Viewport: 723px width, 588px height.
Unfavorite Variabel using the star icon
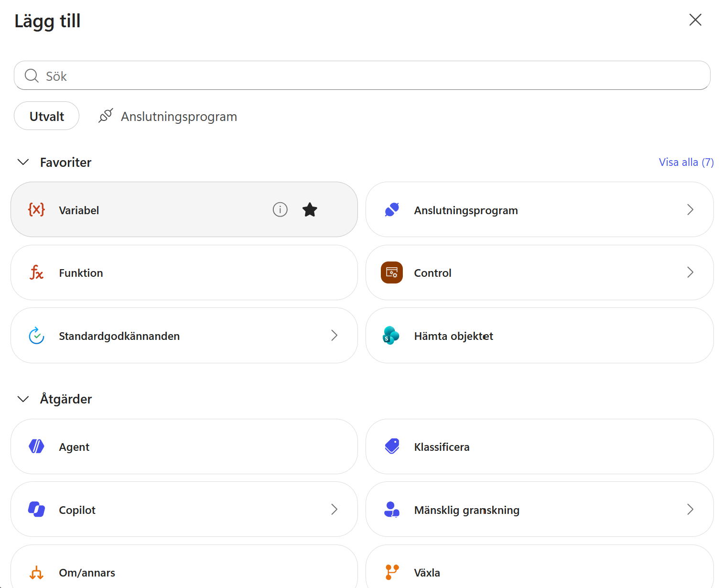[x=310, y=209]
